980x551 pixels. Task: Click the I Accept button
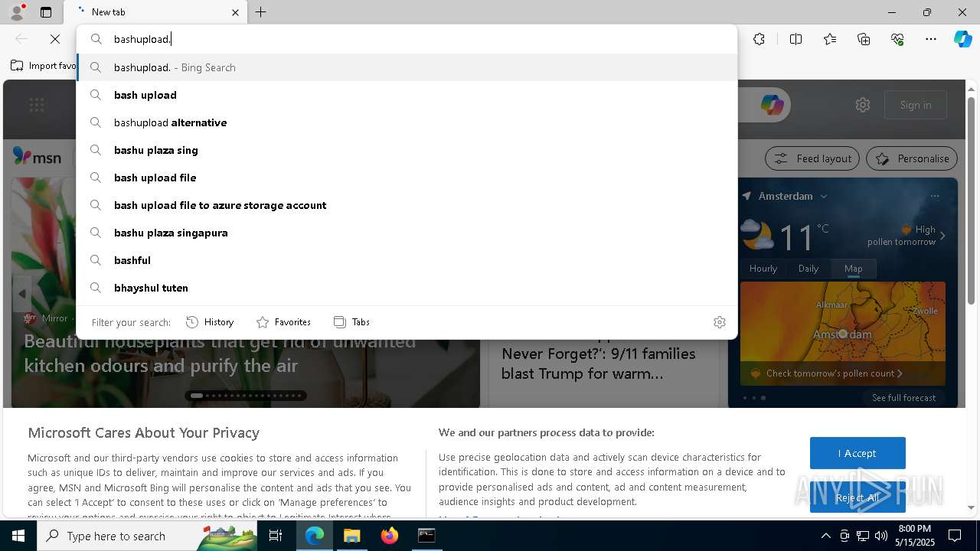click(857, 453)
